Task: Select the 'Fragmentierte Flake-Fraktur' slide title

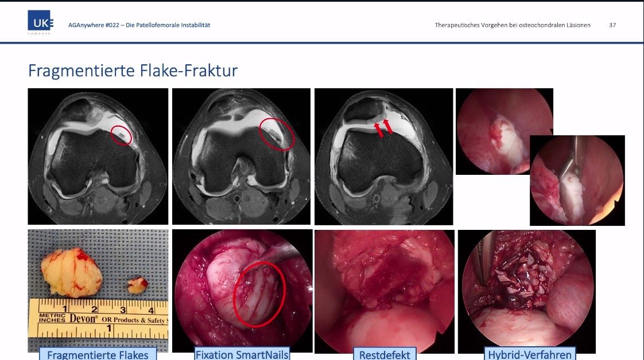Action: (133, 71)
